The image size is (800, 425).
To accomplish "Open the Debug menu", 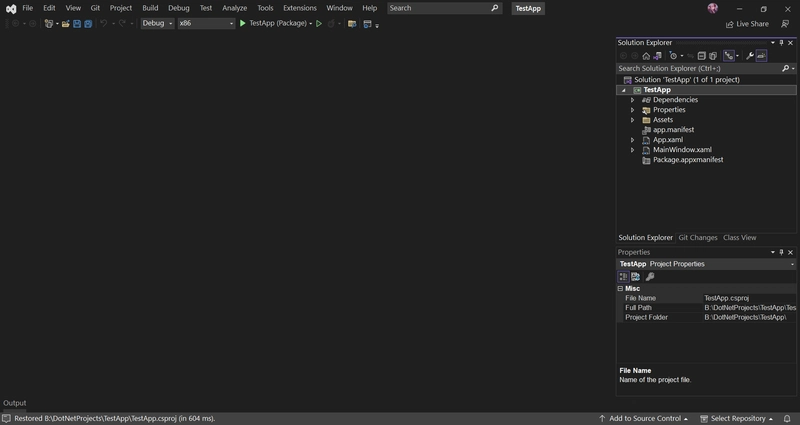I will pyautogui.click(x=179, y=8).
